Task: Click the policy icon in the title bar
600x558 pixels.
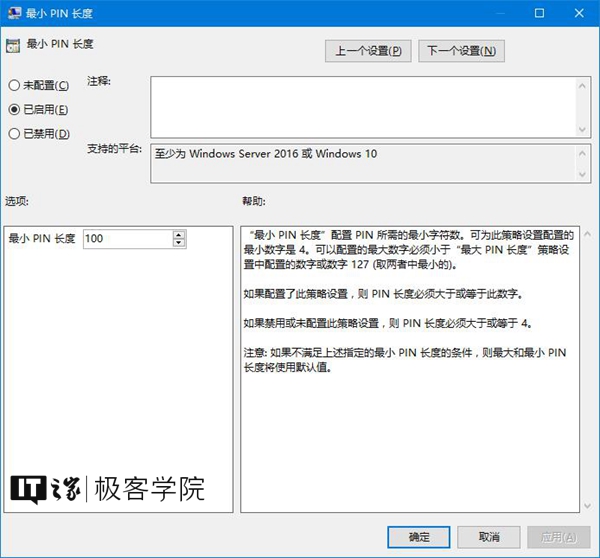Action: pyautogui.click(x=14, y=14)
